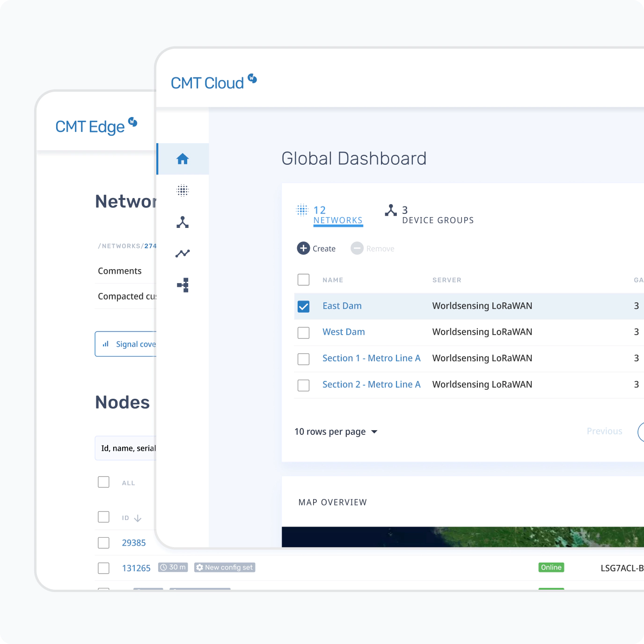Tick the Section 2 - Metro Line A checkbox
Screen dimensions: 644x644
click(304, 385)
